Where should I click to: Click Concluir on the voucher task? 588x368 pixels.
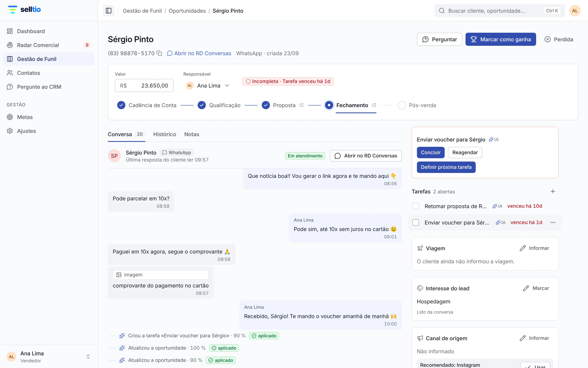click(x=431, y=152)
